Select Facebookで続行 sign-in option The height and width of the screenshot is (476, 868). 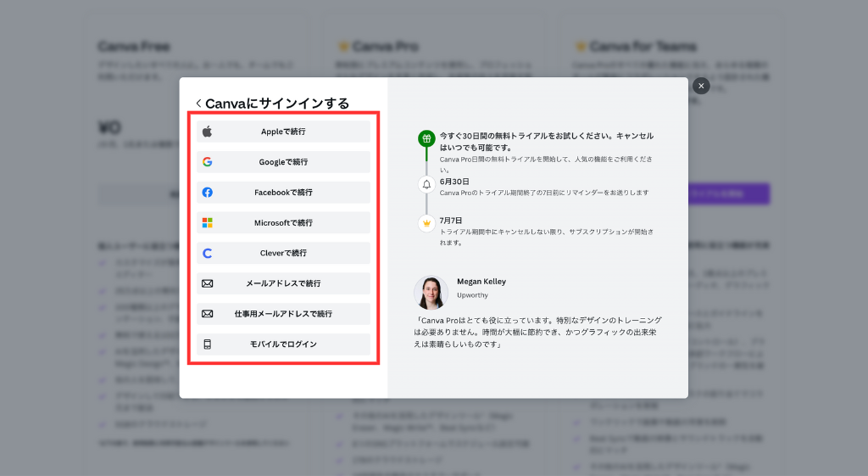283,193
